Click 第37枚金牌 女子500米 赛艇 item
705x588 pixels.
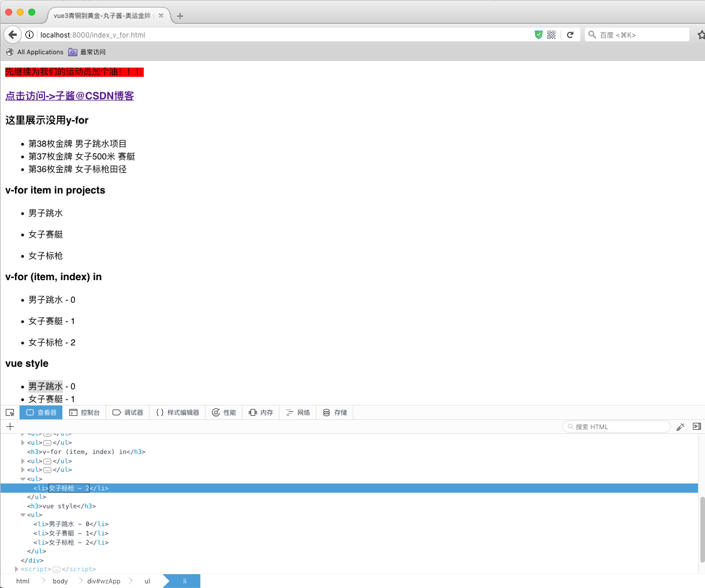point(82,157)
